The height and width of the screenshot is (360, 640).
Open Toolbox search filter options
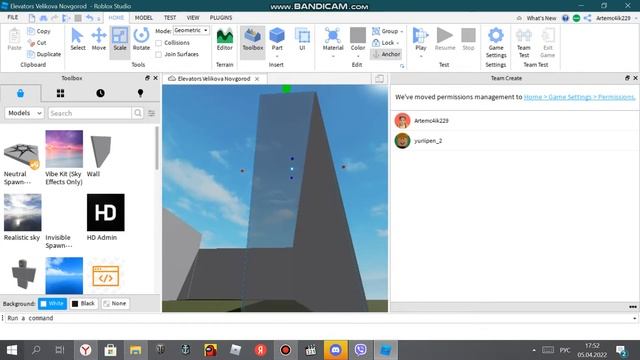coord(151,113)
